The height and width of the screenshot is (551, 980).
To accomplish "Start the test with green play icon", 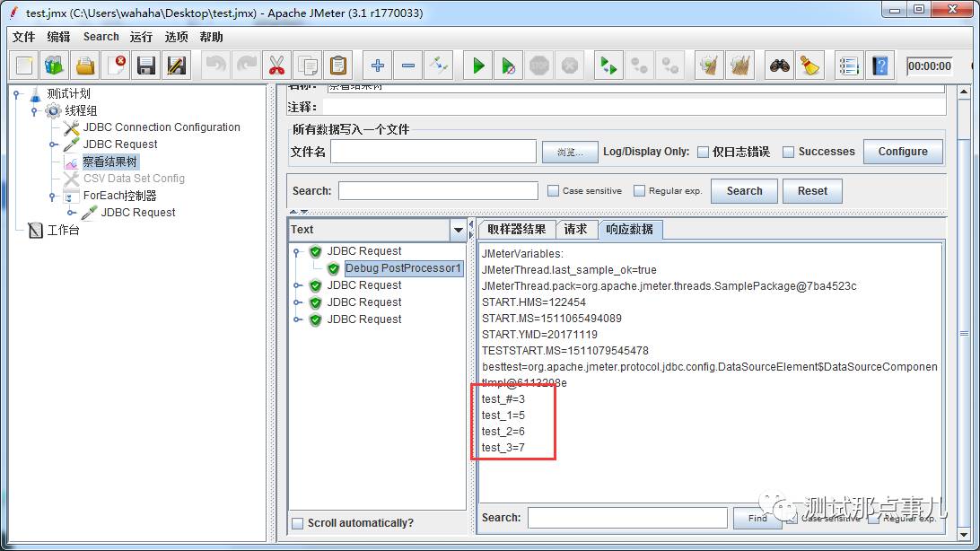I will point(478,66).
